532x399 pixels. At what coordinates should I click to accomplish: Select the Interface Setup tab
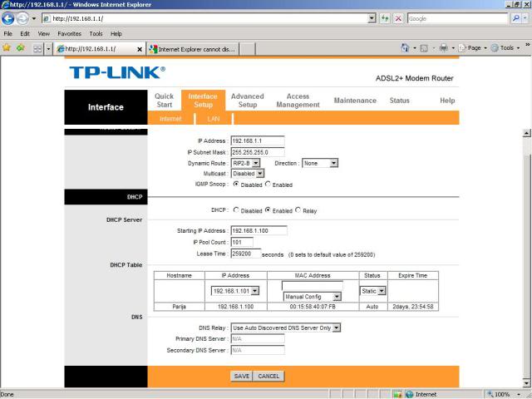coord(203,101)
